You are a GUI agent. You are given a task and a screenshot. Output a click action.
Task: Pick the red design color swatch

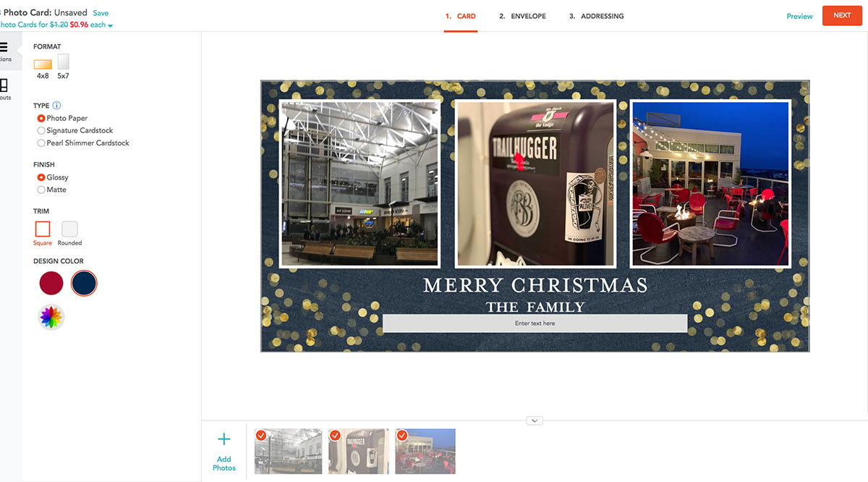pyautogui.click(x=51, y=283)
